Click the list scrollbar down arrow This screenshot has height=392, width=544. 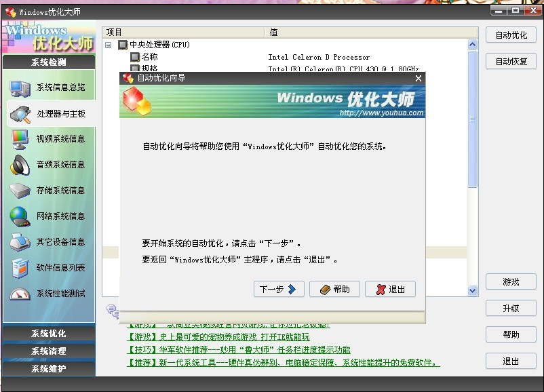coord(472,290)
